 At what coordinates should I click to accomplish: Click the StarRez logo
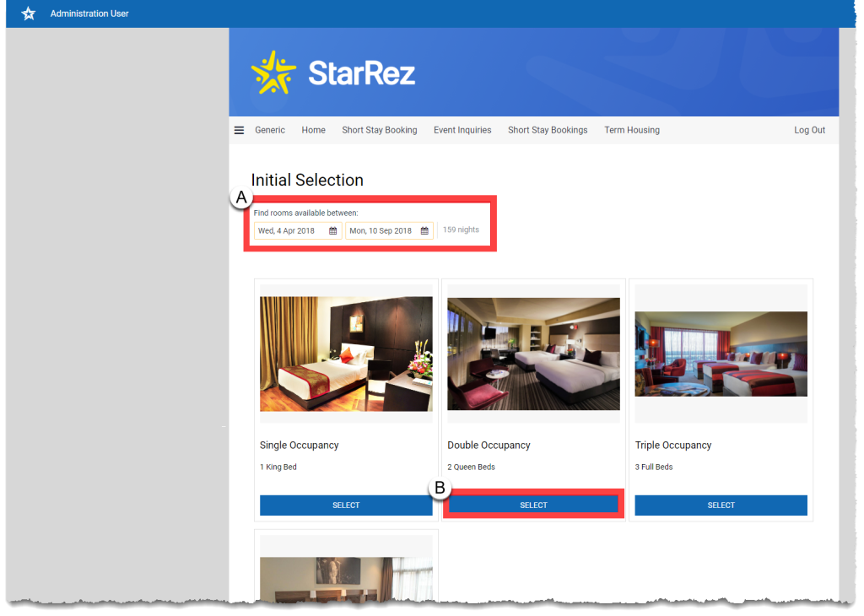click(333, 73)
